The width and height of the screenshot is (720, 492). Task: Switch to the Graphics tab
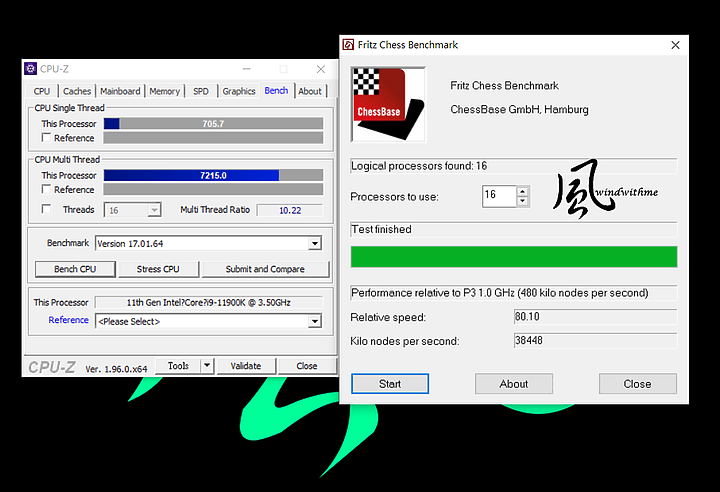pos(239,91)
